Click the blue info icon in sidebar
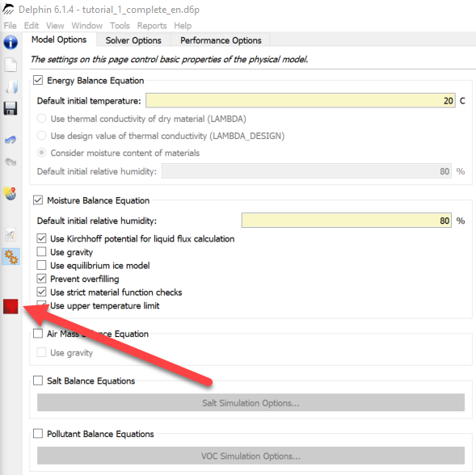 [11, 42]
